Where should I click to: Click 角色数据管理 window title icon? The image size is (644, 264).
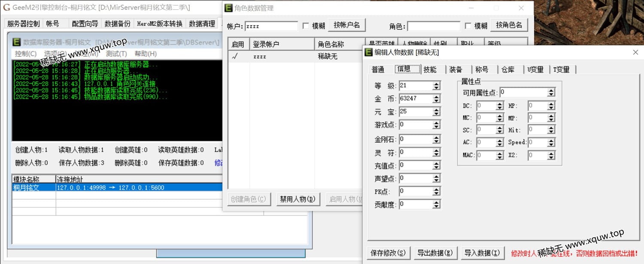coord(229,8)
